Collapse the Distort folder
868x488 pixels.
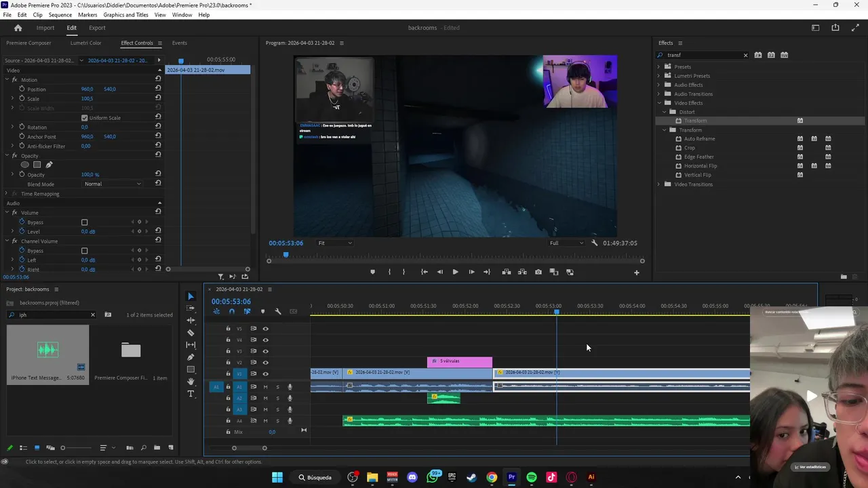pos(665,112)
